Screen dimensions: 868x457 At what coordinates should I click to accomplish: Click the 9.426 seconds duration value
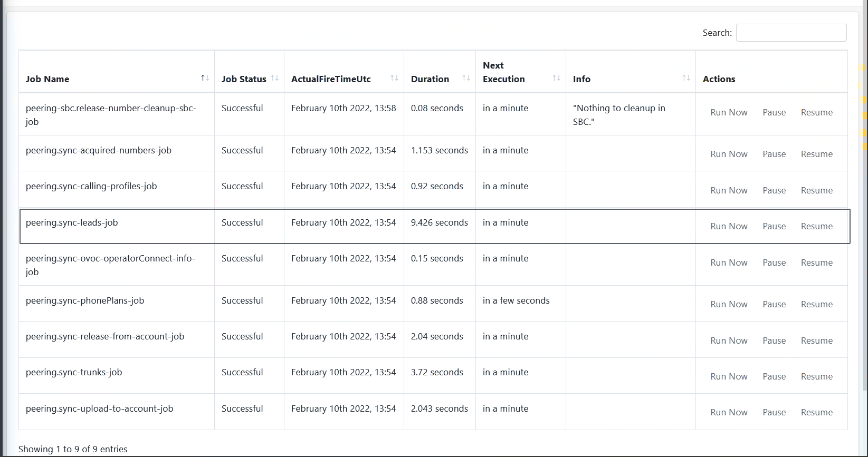click(440, 222)
